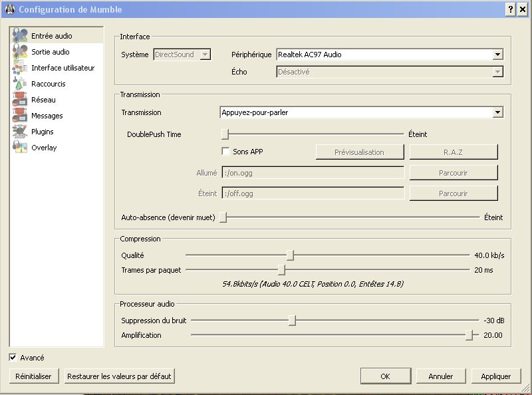Image resolution: width=532 pixels, height=395 pixels.
Task: Click the Raccourcis keyboard icon
Action: 20,83
